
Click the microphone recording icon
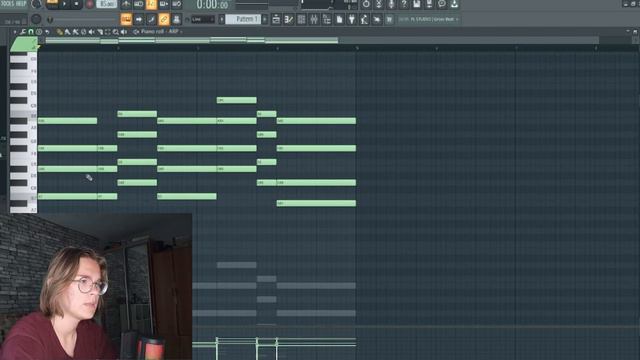pos(391,4)
